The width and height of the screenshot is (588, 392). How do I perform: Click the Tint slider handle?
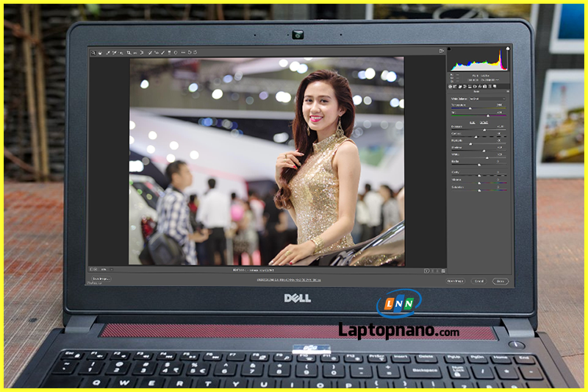point(488,115)
